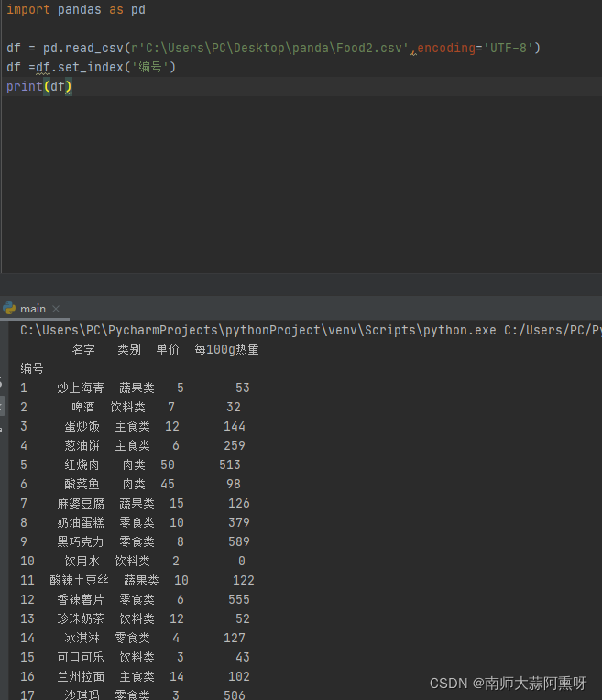Click '可口可乐' in row 15

click(81, 657)
